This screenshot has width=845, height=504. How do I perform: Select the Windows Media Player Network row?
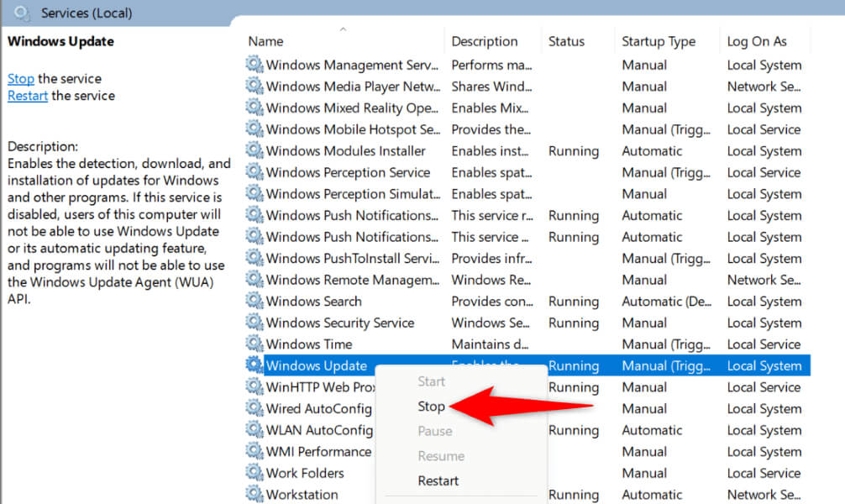[x=353, y=87]
